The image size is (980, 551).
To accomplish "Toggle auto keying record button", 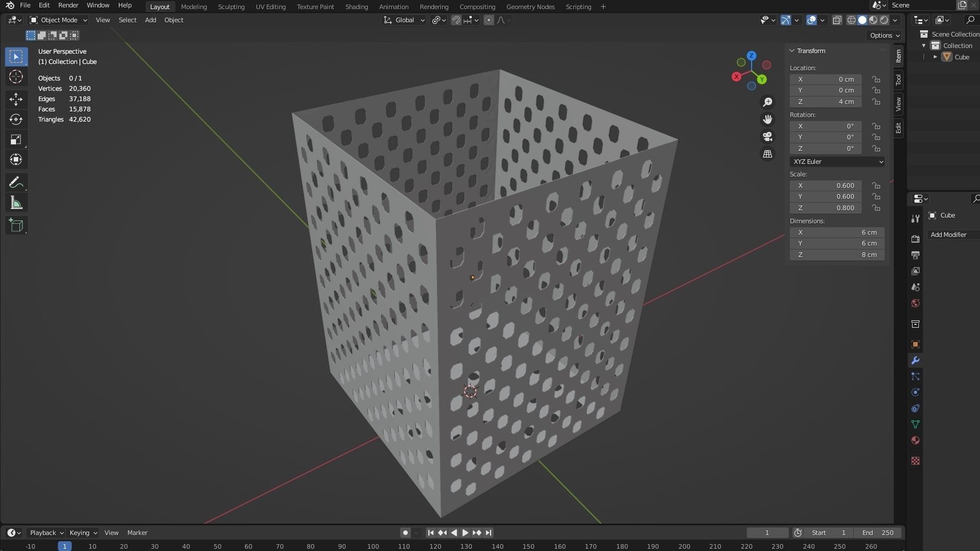I will pyautogui.click(x=405, y=533).
